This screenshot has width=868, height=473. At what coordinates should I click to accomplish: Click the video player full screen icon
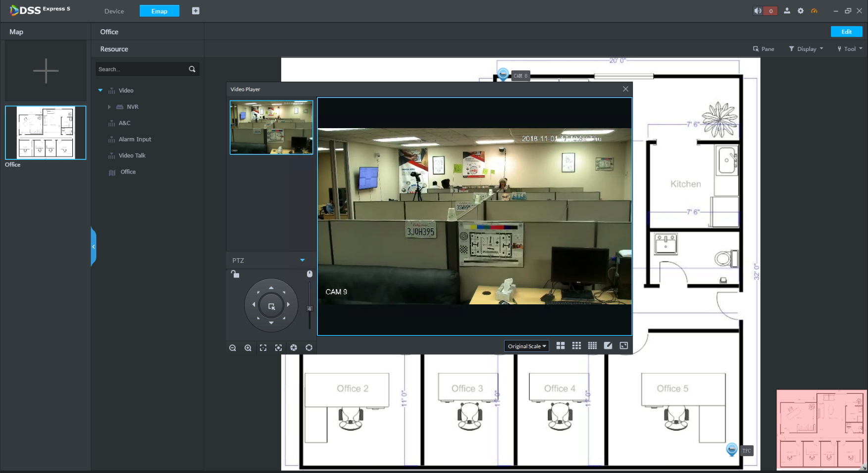[624, 346]
